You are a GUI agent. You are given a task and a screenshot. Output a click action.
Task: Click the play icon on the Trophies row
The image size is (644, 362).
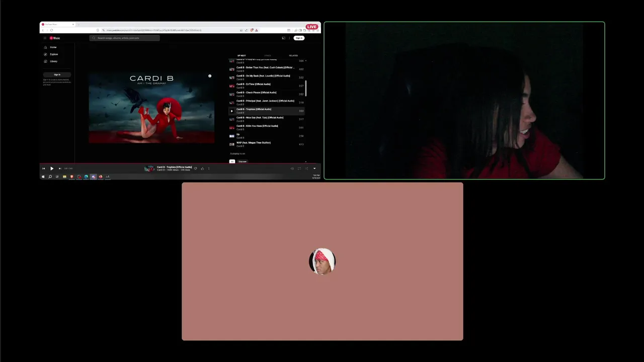pos(232,111)
